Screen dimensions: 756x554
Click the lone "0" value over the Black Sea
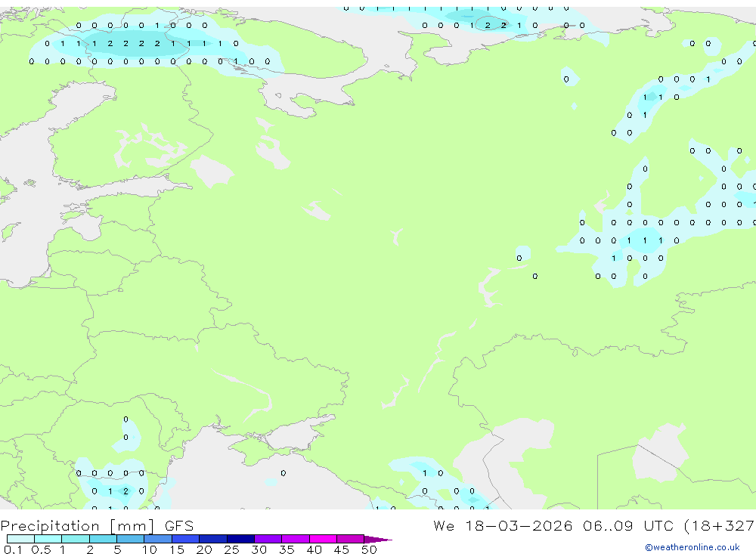point(283,473)
